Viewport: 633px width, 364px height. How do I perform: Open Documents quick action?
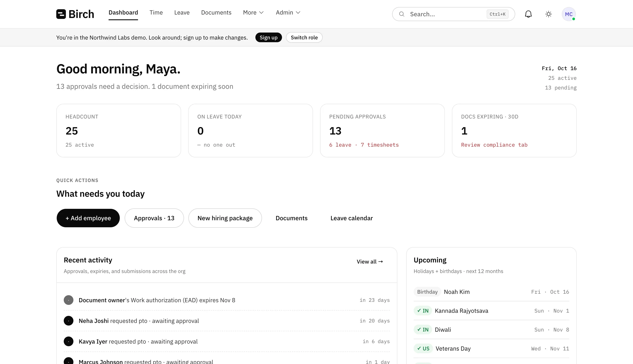pyautogui.click(x=291, y=218)
